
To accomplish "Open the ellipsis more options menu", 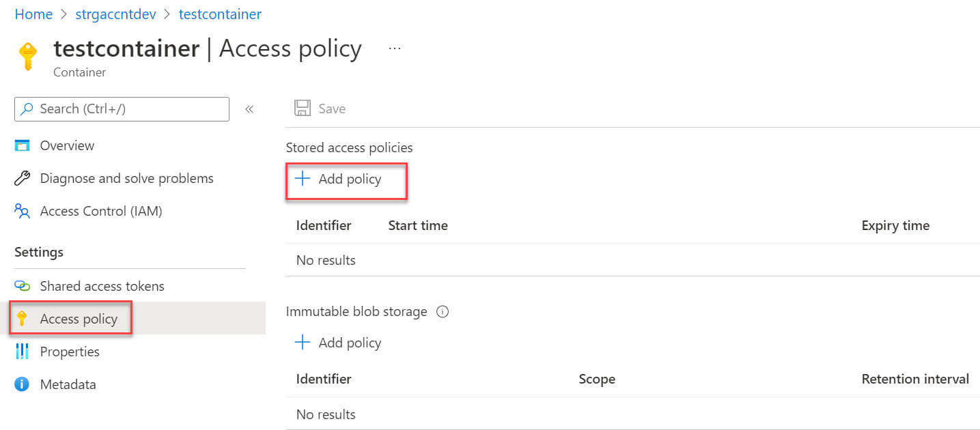I will click(x=395, y=48).
